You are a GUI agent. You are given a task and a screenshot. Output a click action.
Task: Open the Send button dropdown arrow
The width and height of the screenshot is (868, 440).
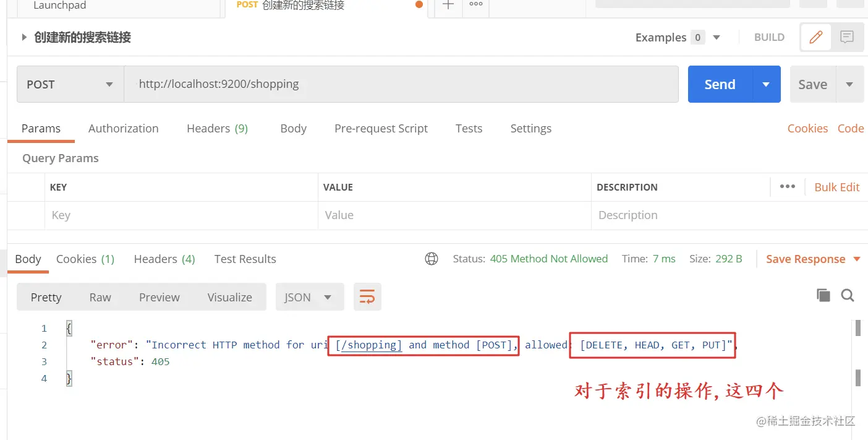point(767,84)
